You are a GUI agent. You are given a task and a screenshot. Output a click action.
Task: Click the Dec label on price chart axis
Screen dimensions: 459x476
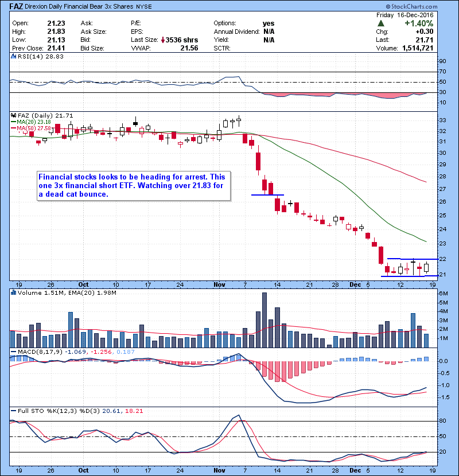[x=355, y=284]
